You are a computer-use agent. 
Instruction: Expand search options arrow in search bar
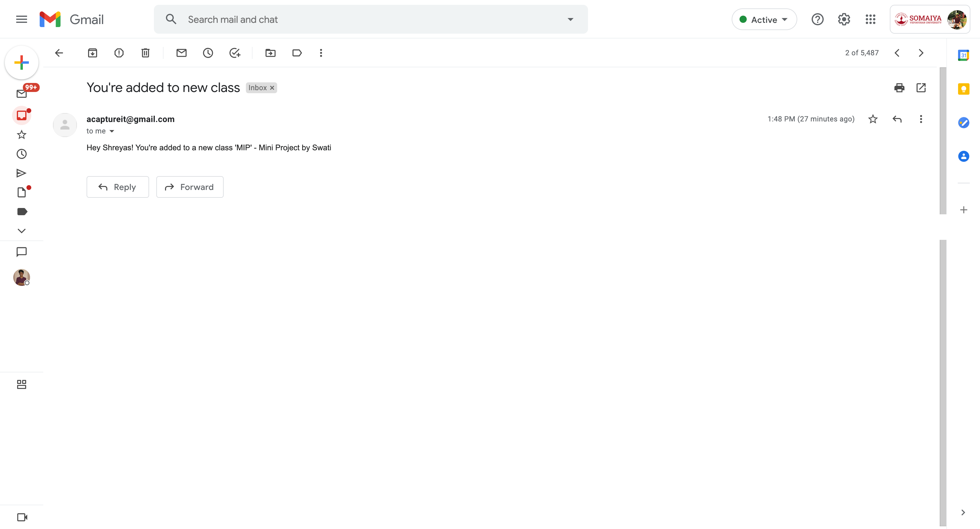pyautogui.click(x=570, y=20)
